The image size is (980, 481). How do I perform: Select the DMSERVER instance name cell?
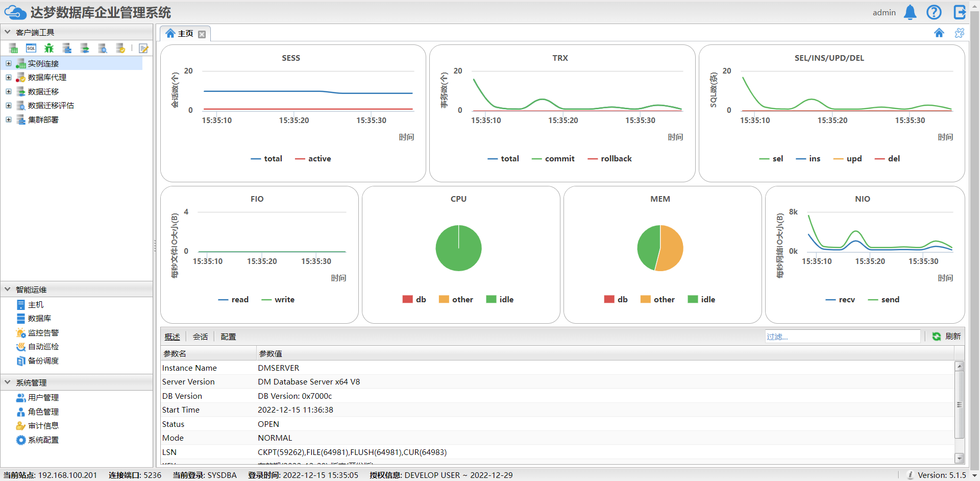click(x=279, y=368)
